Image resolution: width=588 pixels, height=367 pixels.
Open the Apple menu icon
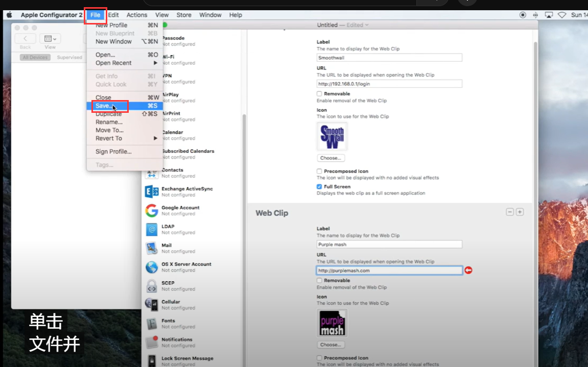click(9, 15)
